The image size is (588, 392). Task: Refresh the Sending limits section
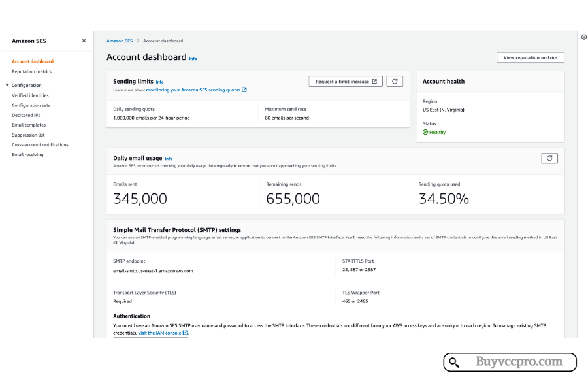(395, 82)
